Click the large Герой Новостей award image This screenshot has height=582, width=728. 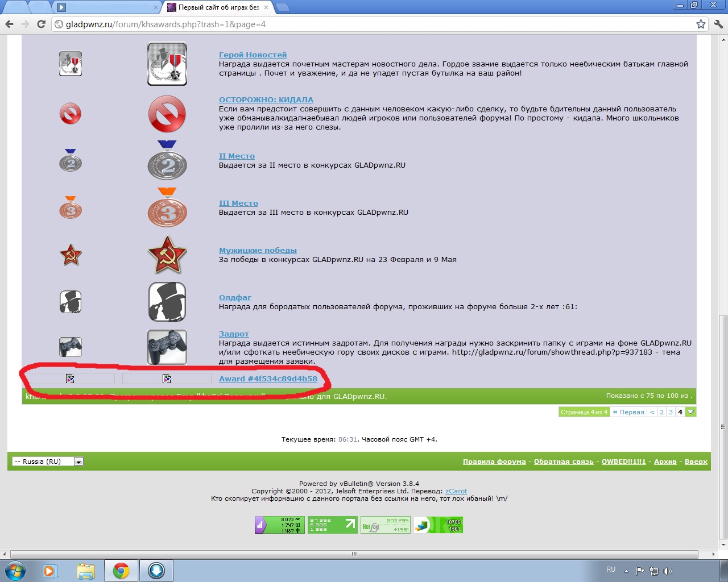pos(167,64)
